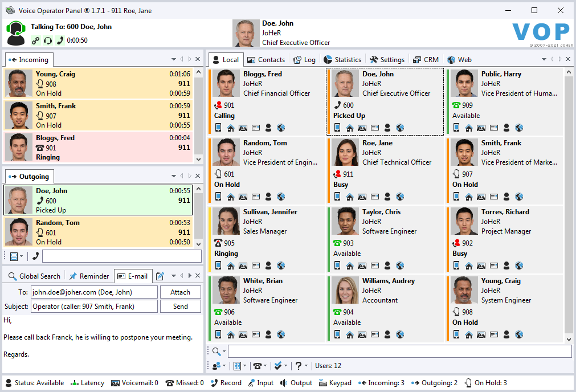Open the Reminder tab
The image size is (576, 392).
[x=89, y=276]
